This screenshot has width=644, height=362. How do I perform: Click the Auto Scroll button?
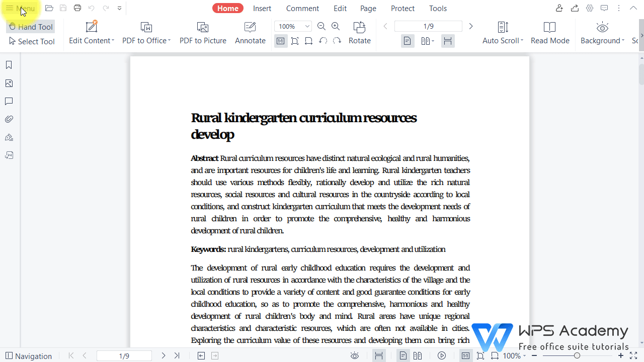click(x=502, y=33)
